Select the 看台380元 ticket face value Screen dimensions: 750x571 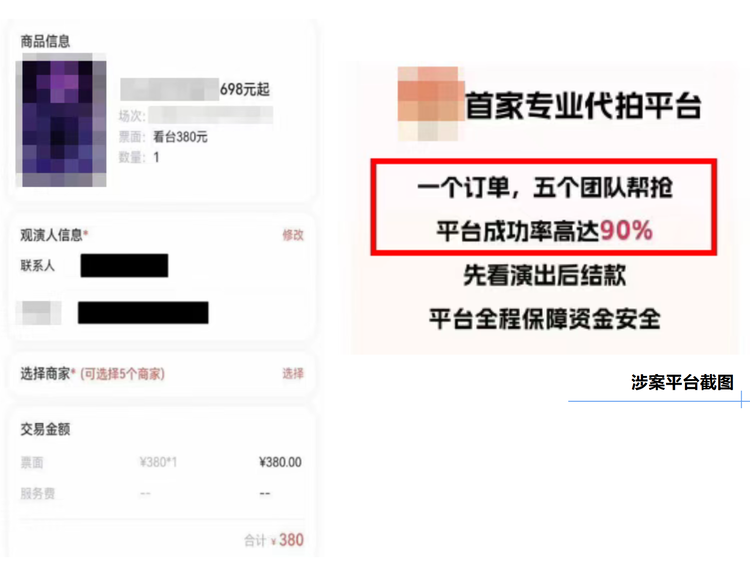pos(180,137)
